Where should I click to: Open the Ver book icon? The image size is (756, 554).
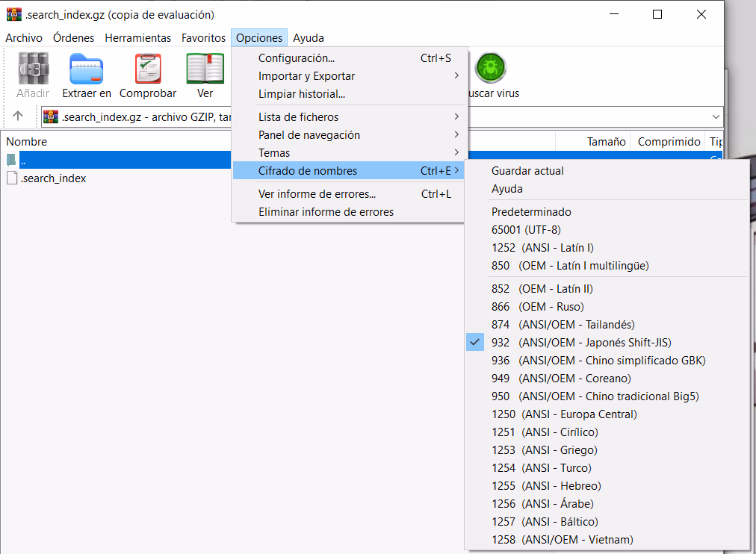205,69
